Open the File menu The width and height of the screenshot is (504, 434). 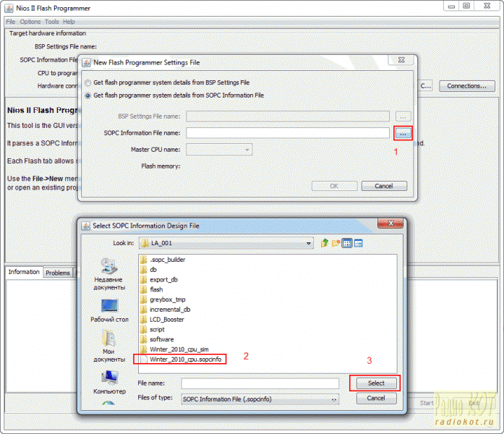[11, 22]
